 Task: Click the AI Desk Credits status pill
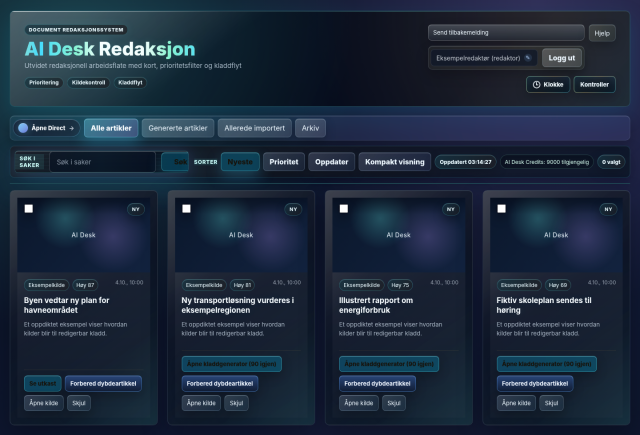[x=547, y=162]
